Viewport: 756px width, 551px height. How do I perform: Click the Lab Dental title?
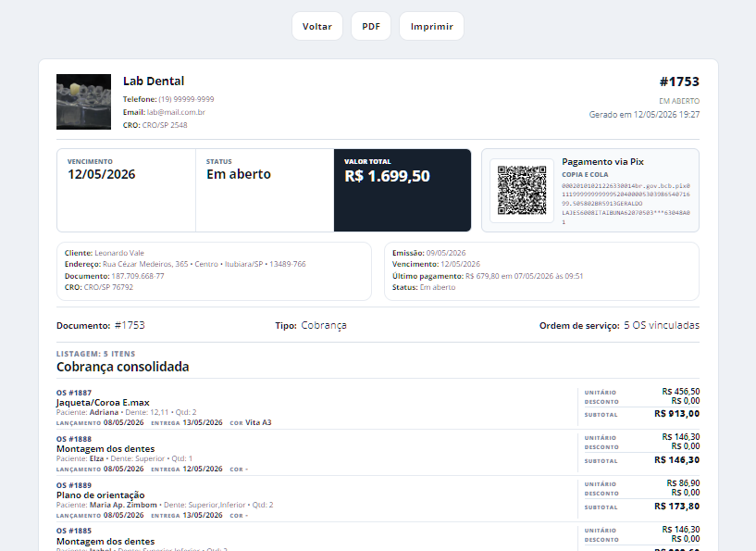click(154, 81)
